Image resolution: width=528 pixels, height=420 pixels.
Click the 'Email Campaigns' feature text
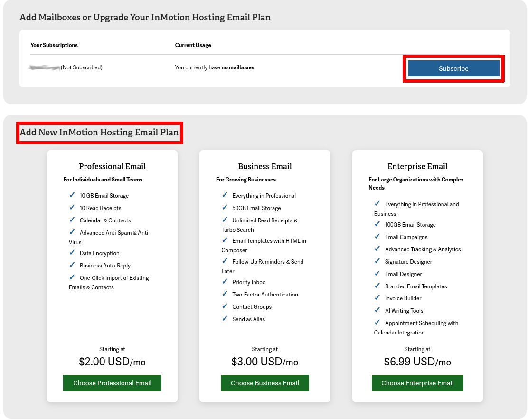click(406, 237)
